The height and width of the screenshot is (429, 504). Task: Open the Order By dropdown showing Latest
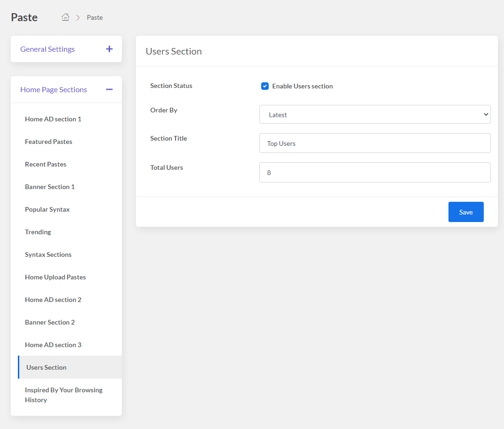(375, 114)
